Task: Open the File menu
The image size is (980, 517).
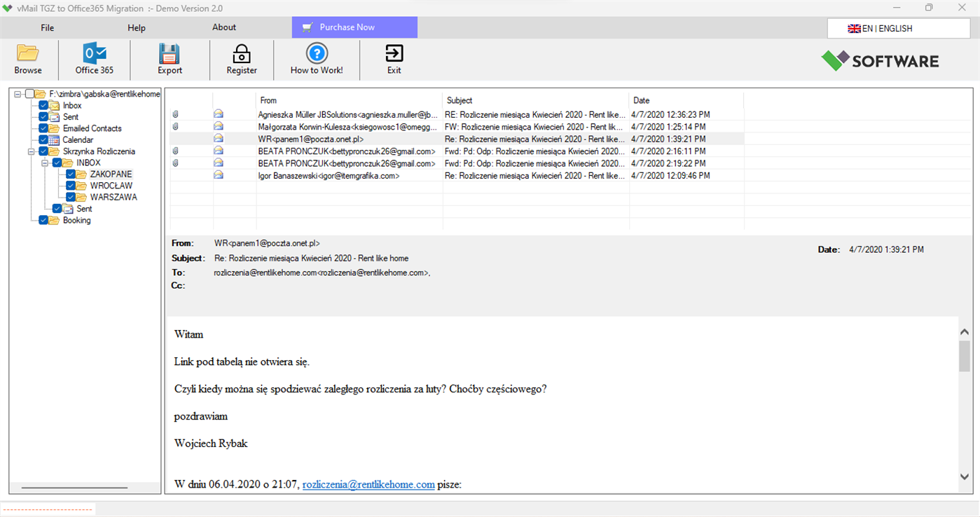Action: pos(47,27)
